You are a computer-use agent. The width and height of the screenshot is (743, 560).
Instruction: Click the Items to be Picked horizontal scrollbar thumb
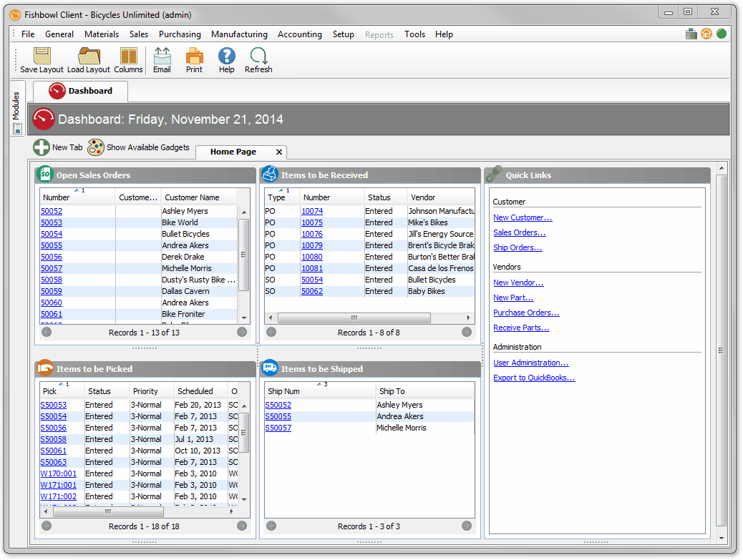(x=108, y=511)
